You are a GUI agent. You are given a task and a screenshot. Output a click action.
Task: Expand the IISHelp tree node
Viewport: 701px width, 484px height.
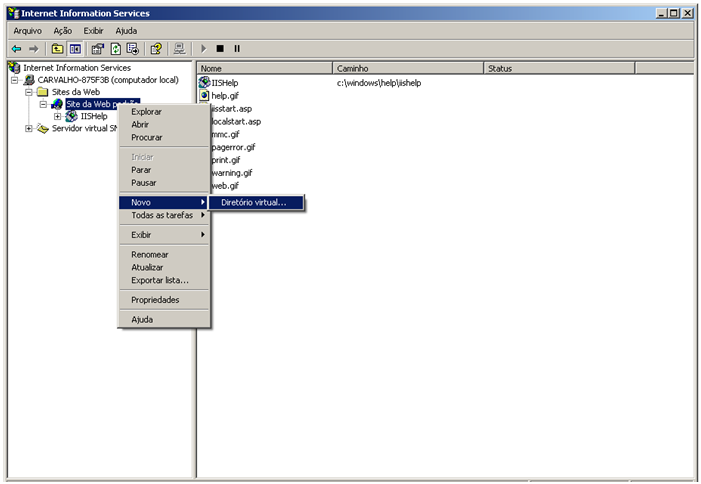[x=57, y=116]
